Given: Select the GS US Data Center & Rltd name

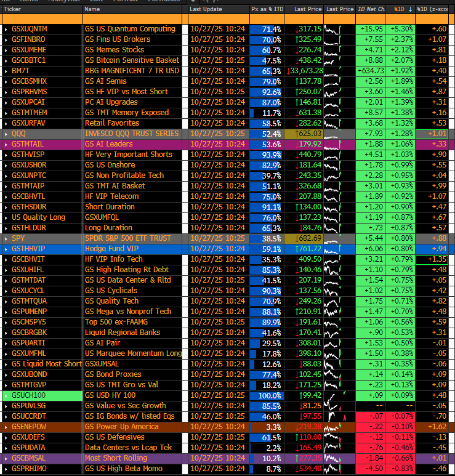Looking at the screenshot, I should click(128, 281).
